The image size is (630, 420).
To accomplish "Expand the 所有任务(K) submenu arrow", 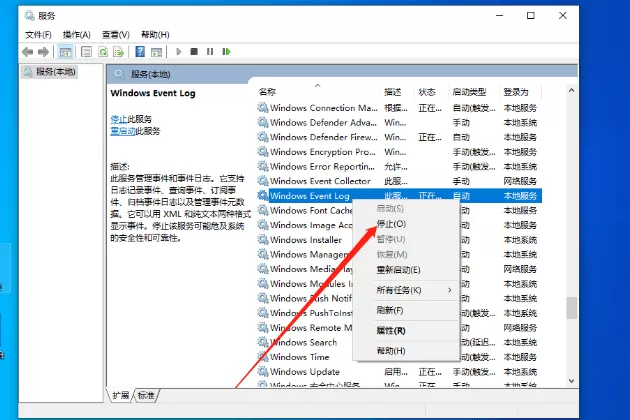I will point(450,290).
